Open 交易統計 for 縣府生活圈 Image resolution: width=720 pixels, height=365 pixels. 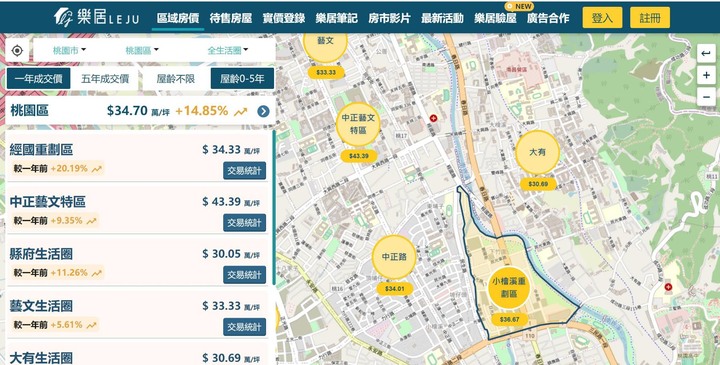click(245, 275)
